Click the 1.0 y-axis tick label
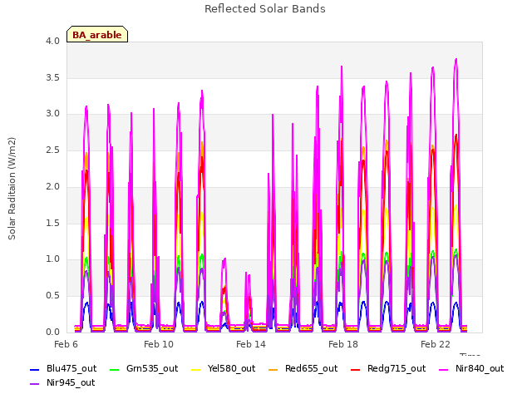The width and height of the screenshot is (532, 399). coord(53,259)
